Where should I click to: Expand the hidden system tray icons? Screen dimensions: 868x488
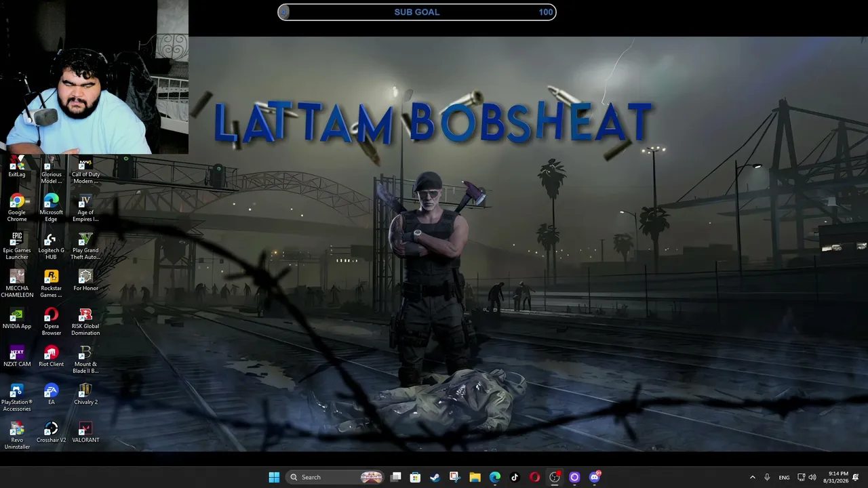(x=752, y=477)
